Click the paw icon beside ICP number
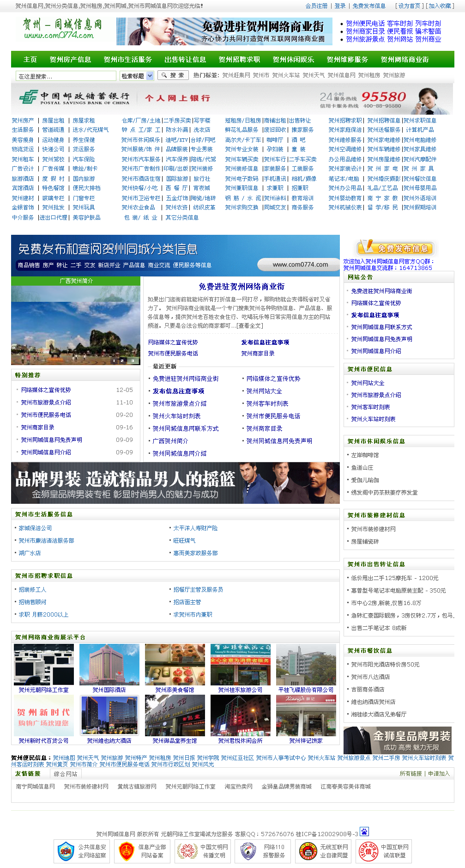Viewport: 465px width, 868px height. 364,831
